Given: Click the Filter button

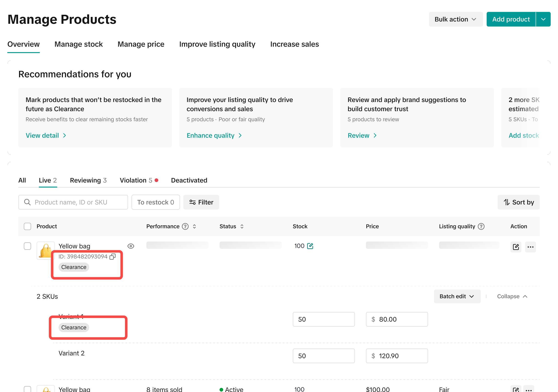Looking at the screenshot, I should tap(201, 202).
